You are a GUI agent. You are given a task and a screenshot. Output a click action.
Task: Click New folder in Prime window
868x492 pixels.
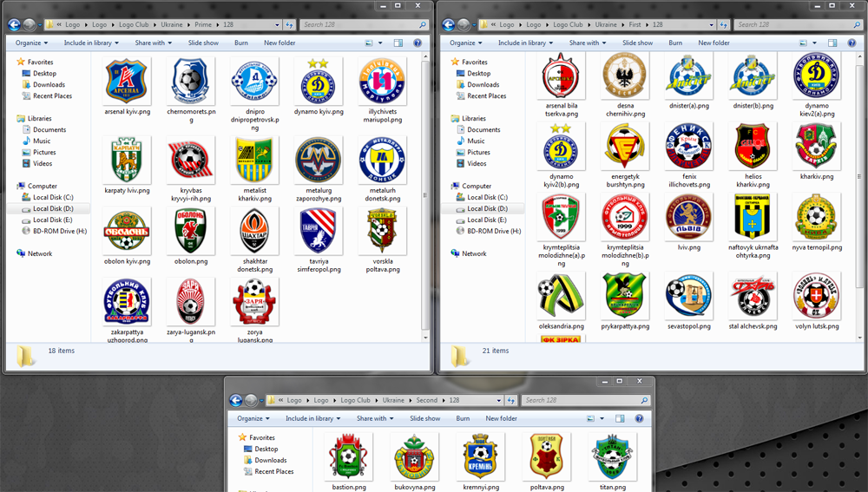click(x=279, y=43)
